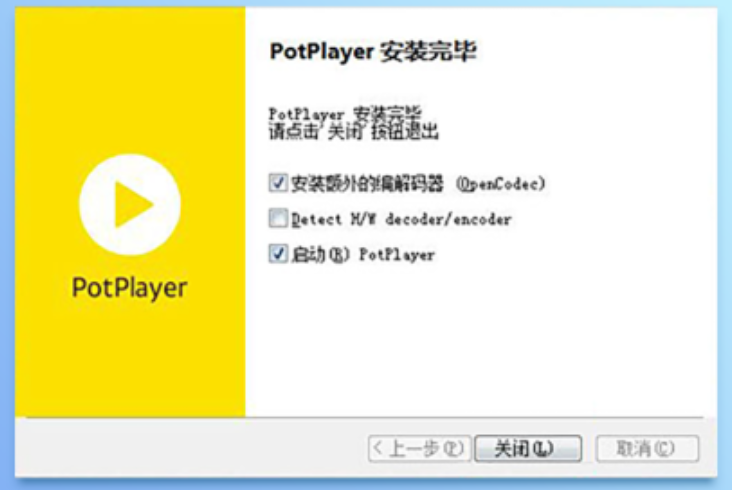Click the 安装额外的编解码器 (OpenCodec) label
This screenshot has height=490, width=732.
point(418,183)
